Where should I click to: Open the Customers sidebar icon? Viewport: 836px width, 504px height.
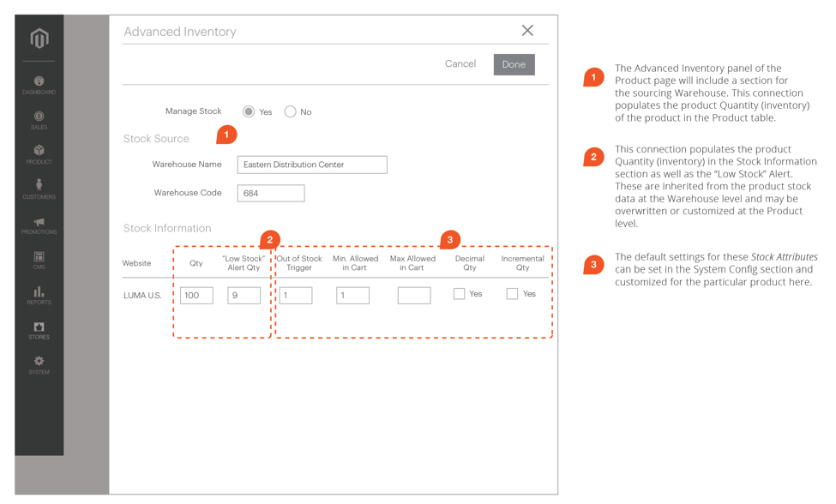point(39,187)
